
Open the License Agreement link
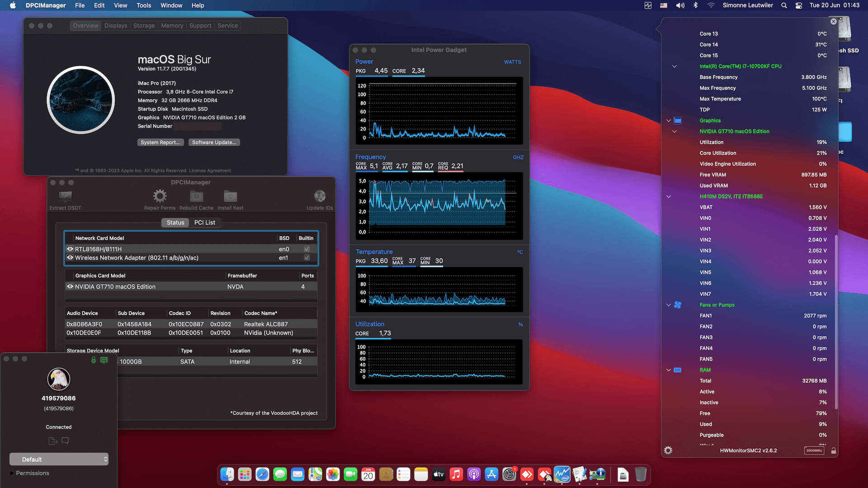210,171
